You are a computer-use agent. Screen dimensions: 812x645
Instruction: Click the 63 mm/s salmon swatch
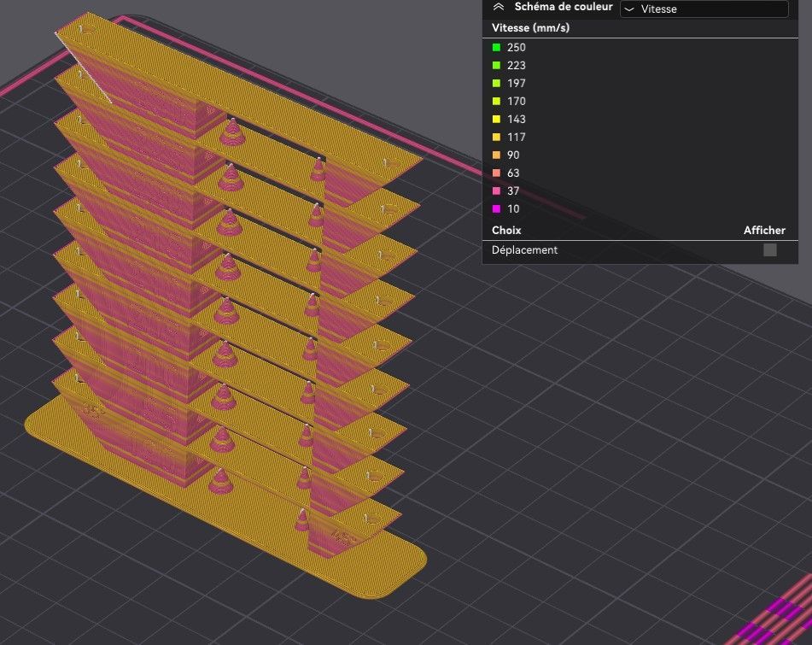[496, 173]
